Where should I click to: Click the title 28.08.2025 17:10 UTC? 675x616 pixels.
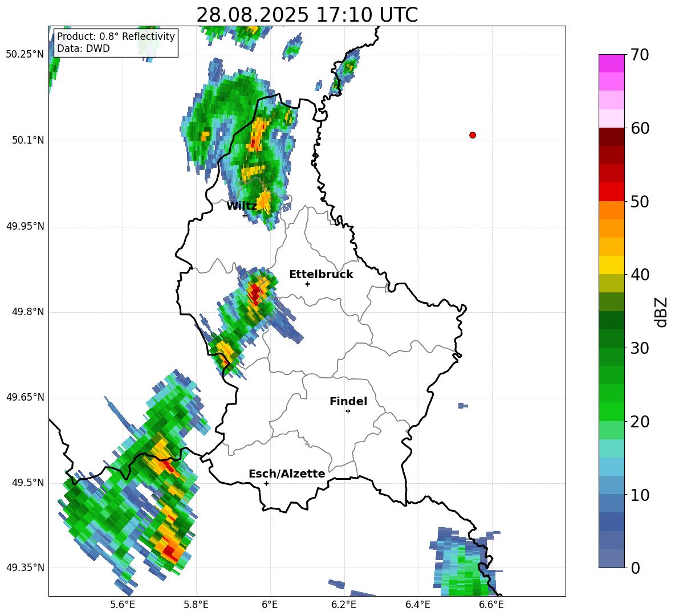coord(307,15)
